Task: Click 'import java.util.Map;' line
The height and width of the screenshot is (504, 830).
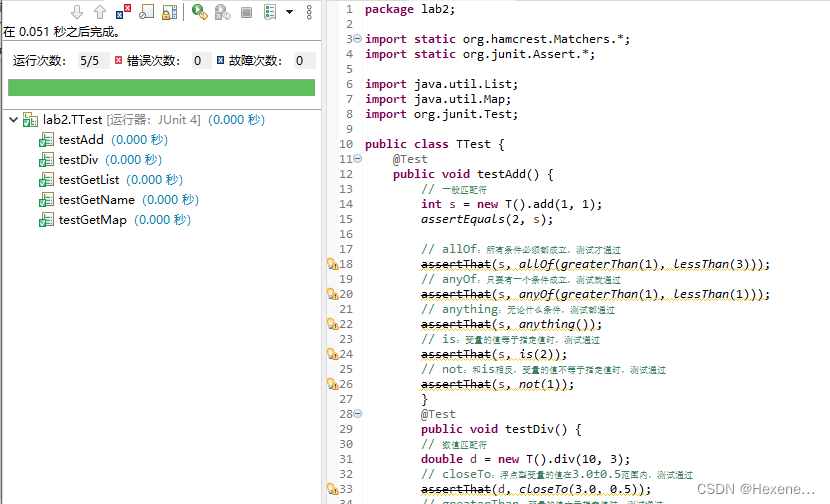Action: (x=438, y=99)
